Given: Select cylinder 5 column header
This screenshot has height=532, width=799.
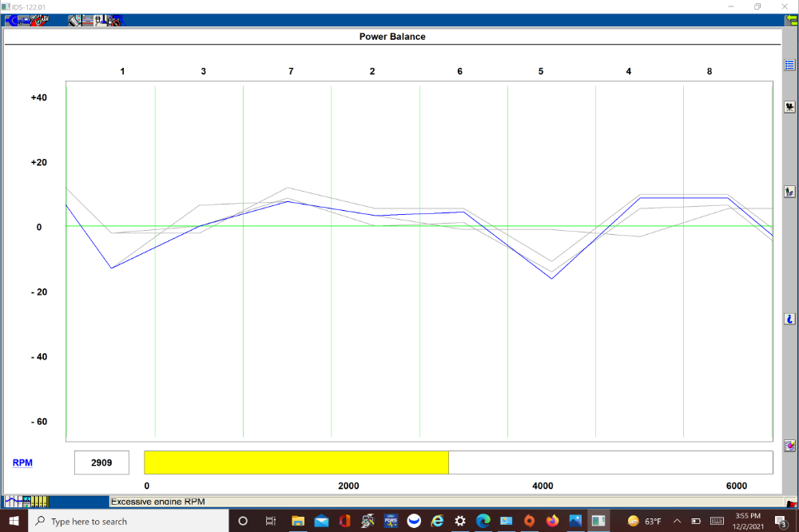Looking at the screenshot, I should [x=541, y=72].
